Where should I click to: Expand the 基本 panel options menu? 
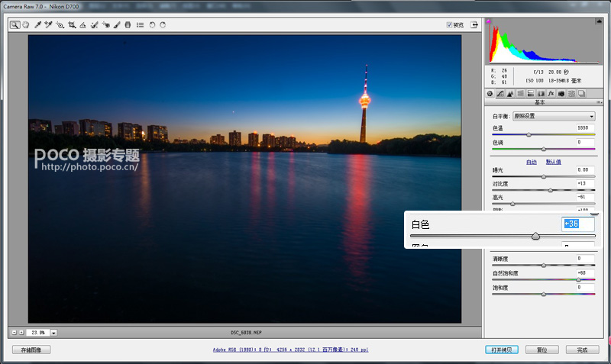(599, 102)
